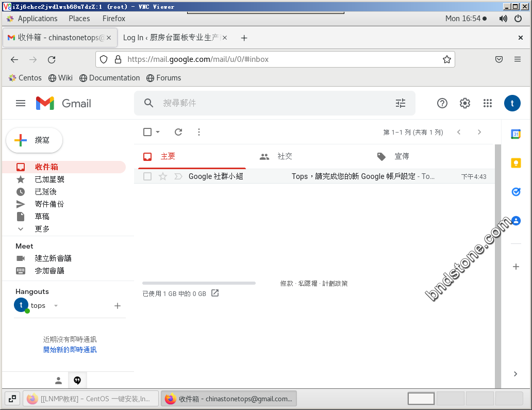This screenshot has width=532, height=410.
Task: Select all emails checkbox
Action: click(x=147, y=132)
